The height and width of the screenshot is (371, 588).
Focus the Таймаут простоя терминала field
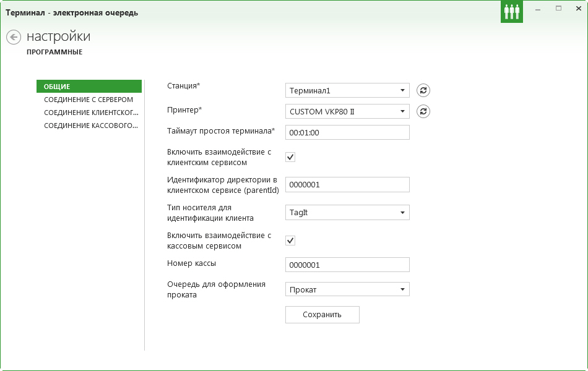347,132
